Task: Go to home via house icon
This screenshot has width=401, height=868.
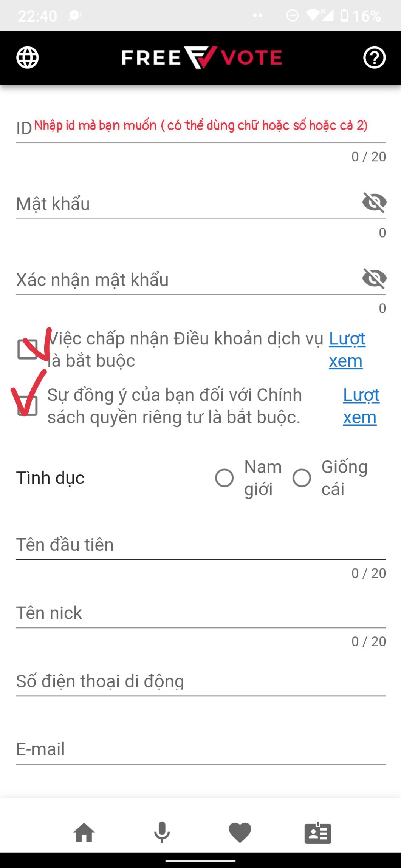Action: [84, 832]
